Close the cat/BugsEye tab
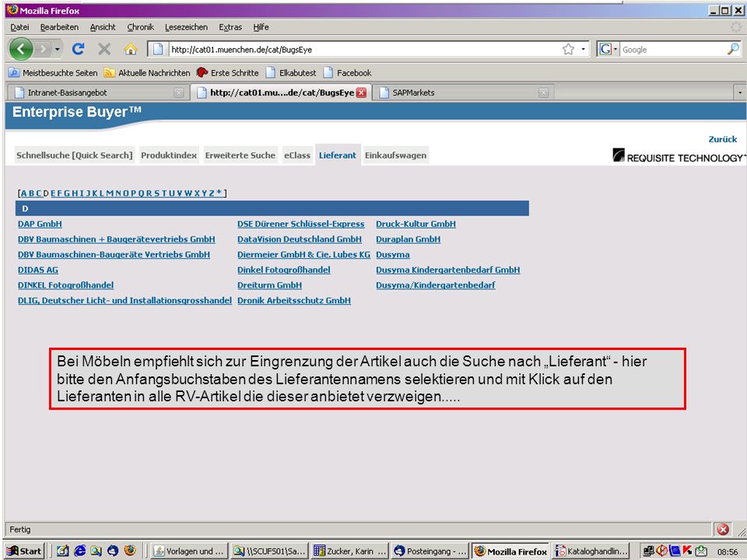Image resolution: width=747 pixels, height=560 pixels. pyautogui.click(x=362, y=93)
